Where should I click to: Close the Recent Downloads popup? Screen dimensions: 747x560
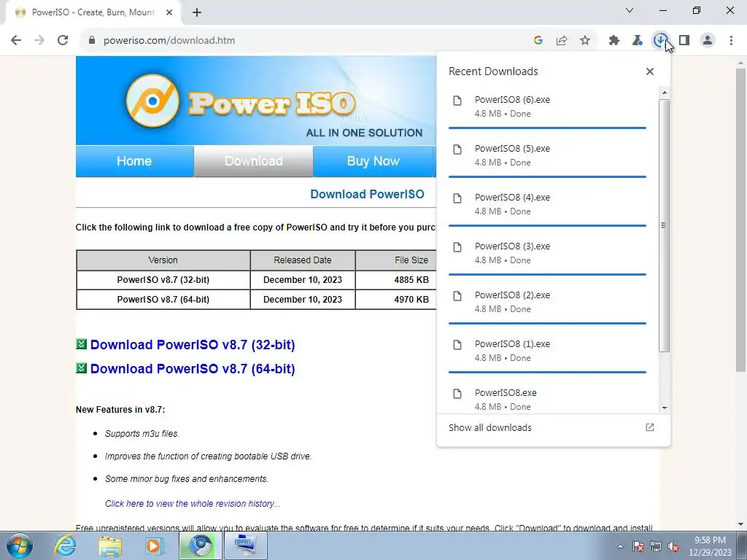(x=650, y=71)
